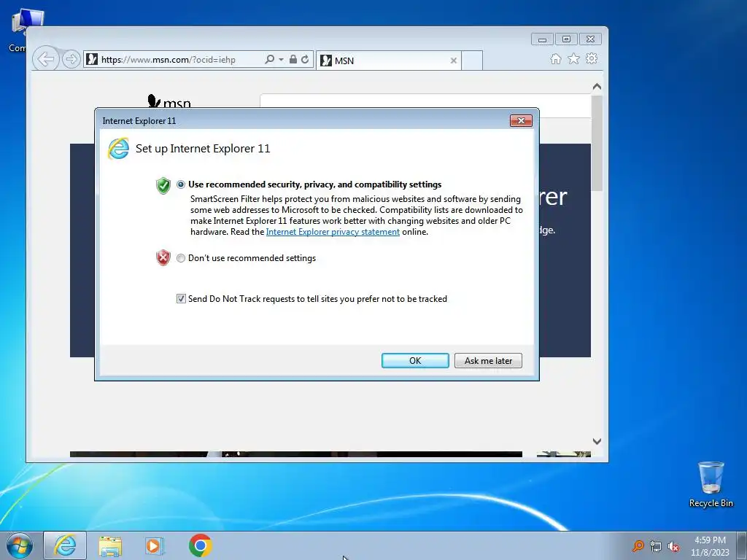This screenshot has height=560, width=747.
Task: Click Internet Explorer taskbar icon
Action: click(65, 545)
